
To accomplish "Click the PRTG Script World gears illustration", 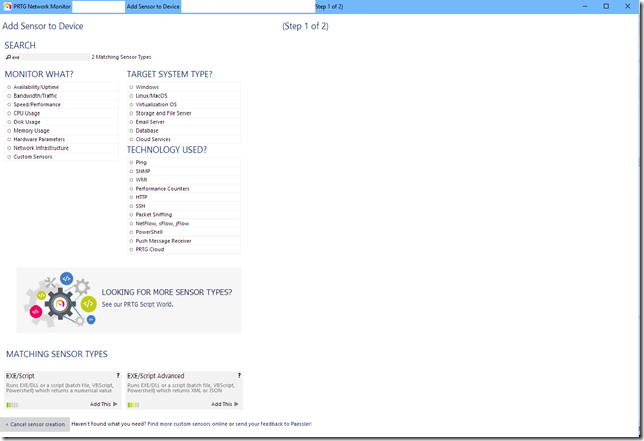I will tap(60, 300).
